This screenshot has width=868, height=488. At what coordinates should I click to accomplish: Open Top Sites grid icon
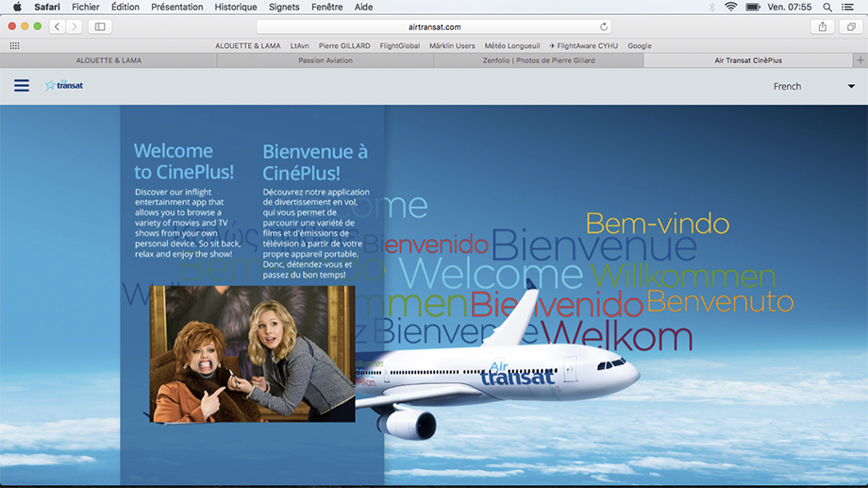[14, 46]
